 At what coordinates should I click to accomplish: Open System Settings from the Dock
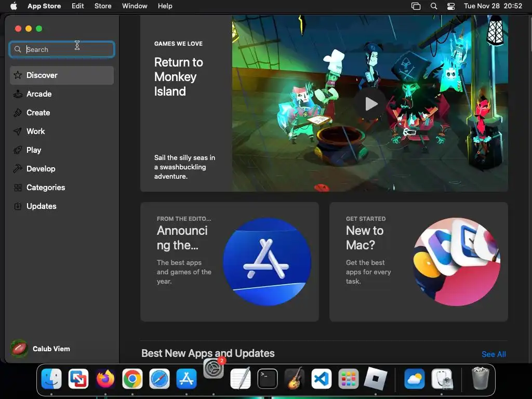[x=214, y=368]
